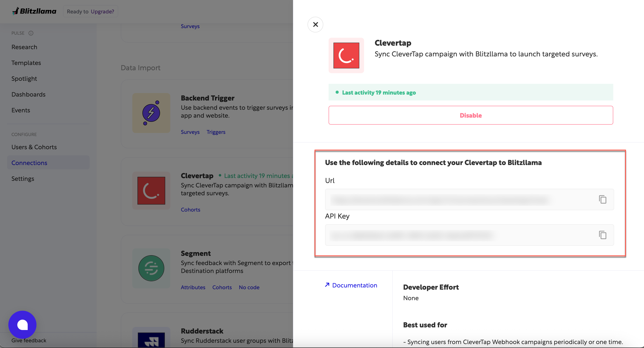Click the Upgrade? link
This screenshot has height=348, width=644.
point(102,11)
